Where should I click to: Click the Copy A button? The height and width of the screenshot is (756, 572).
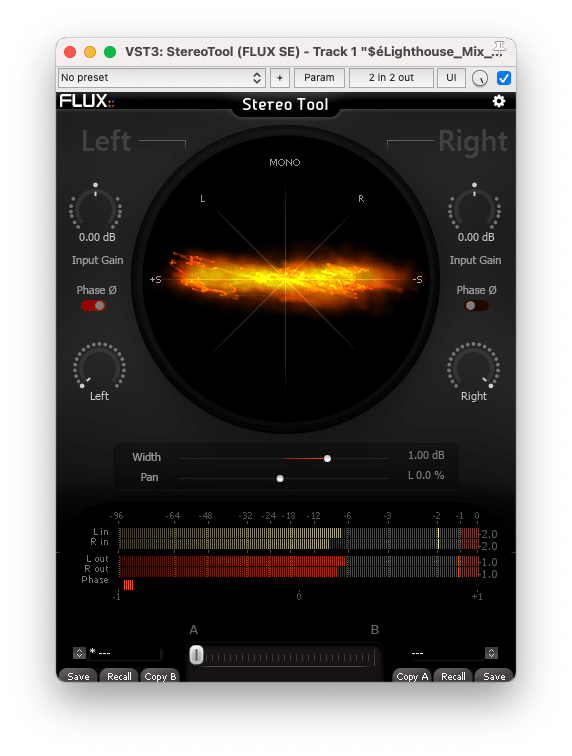pos(412,676)
